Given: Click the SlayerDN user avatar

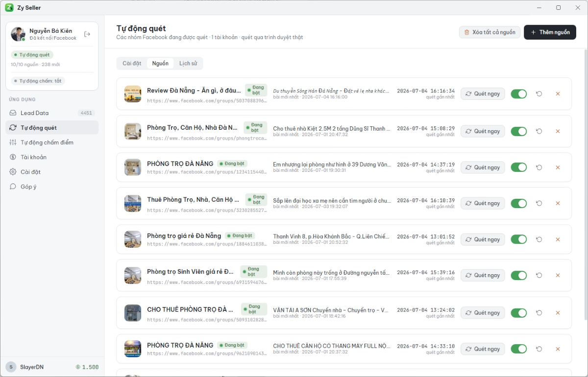Looking at the screenshot, I should coord(11,367).
